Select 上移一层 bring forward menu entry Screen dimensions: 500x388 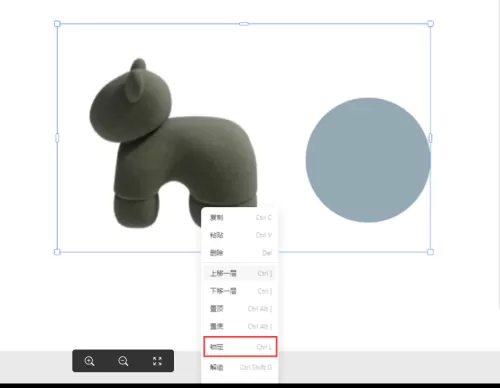pyautogui.click(x=240, y=274)
